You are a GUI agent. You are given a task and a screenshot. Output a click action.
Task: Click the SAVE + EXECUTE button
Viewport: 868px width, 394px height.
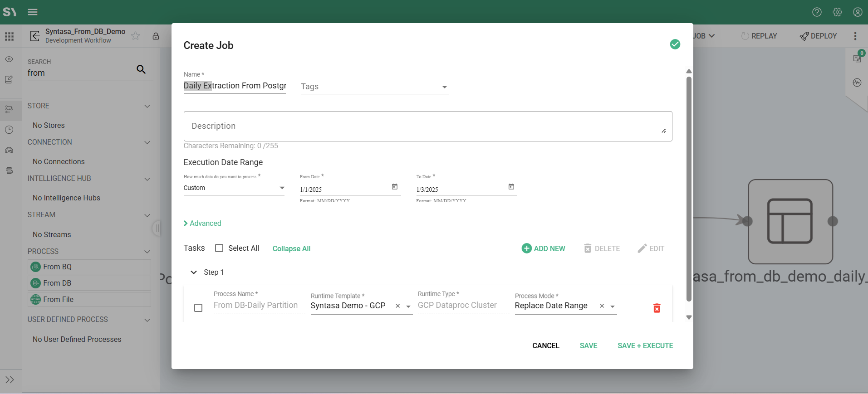pyautogui.click(x=645, y=345)
